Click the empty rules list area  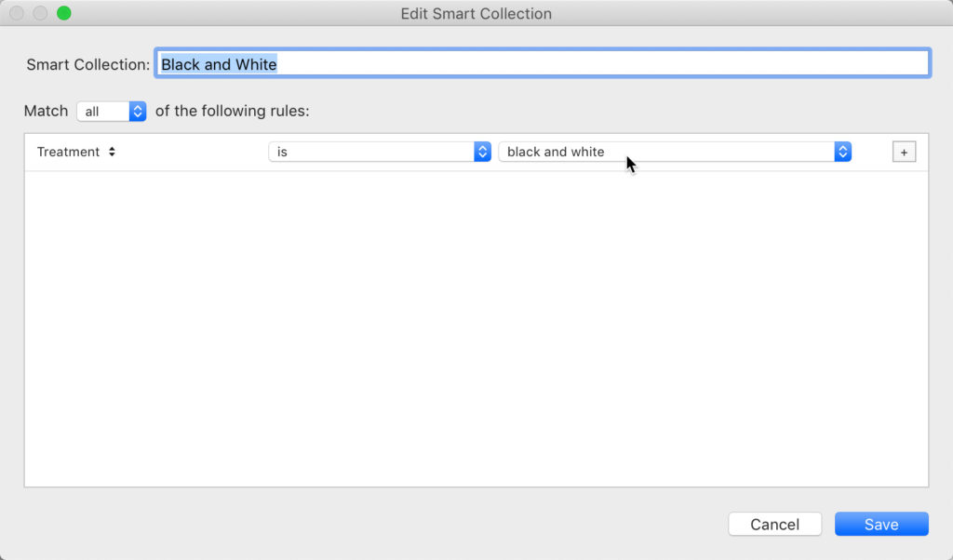(476, 327)
